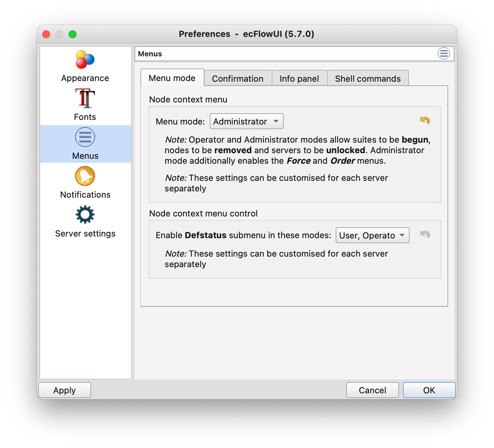The image size is (494, 448).
Task: Minimize the Preferences window via yellow button
Action: tap(60, 34)
